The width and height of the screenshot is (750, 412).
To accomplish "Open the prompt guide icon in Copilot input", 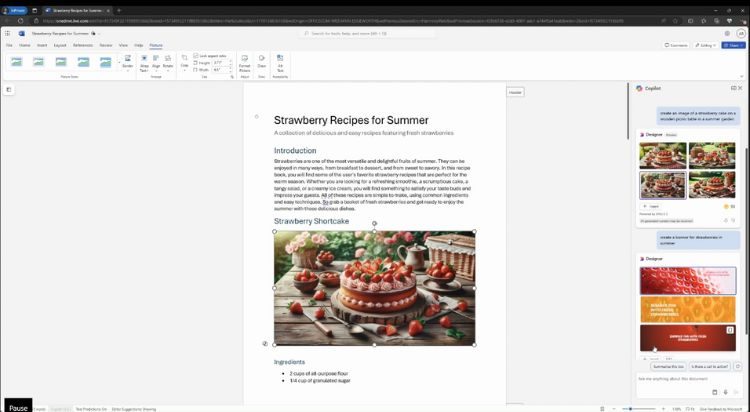I will 715,392.
